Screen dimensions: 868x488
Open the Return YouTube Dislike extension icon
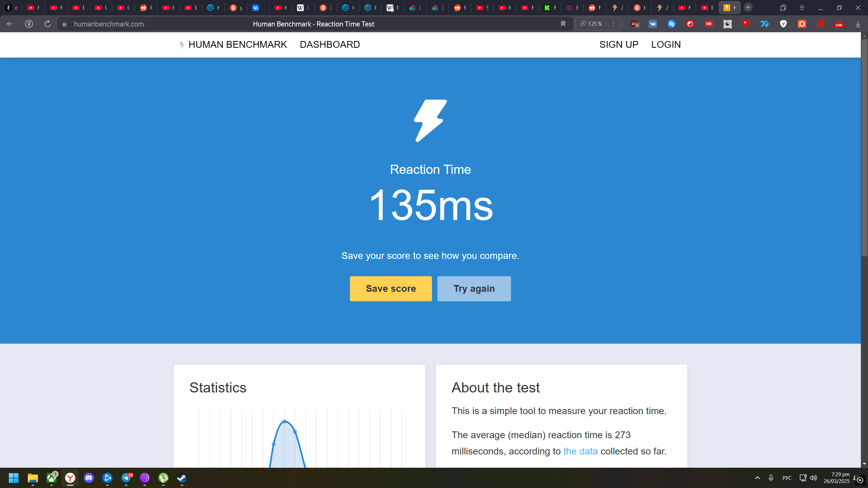pyautogui.click(x=746, y=24)
